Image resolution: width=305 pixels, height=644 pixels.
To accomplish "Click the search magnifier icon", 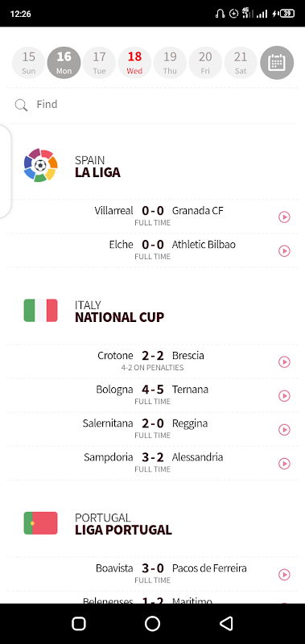I will (x=21, y=105).
